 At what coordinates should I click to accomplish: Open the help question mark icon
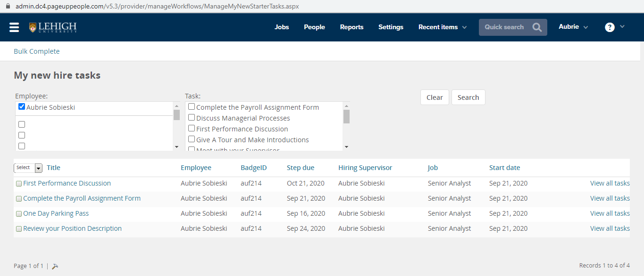coord(610,27)
